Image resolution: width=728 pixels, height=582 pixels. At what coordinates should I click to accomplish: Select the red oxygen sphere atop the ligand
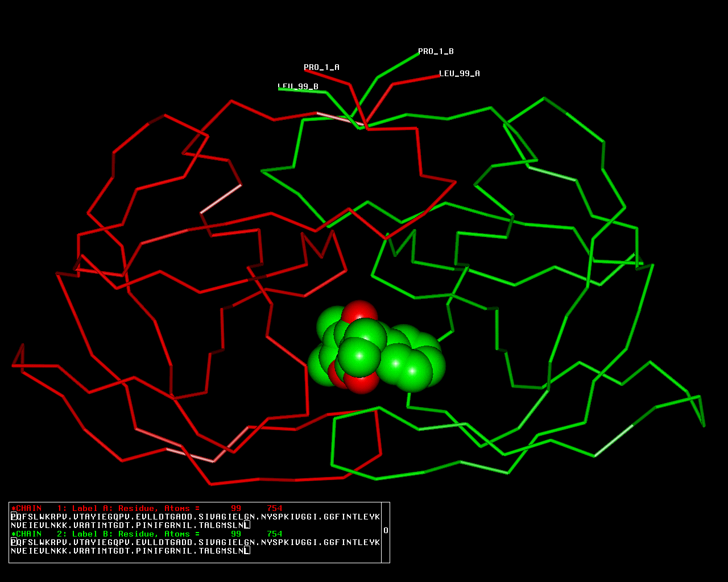coord(359,312)
